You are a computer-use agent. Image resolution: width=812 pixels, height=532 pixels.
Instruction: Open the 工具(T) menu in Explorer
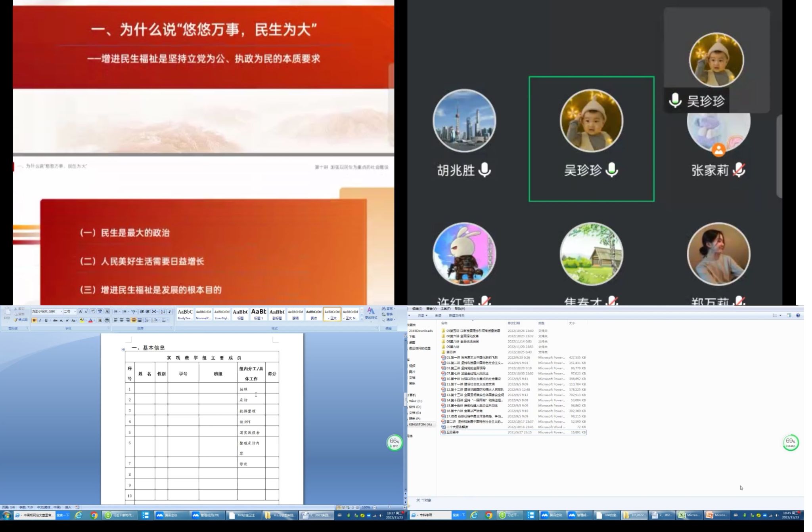coord(445,309)
